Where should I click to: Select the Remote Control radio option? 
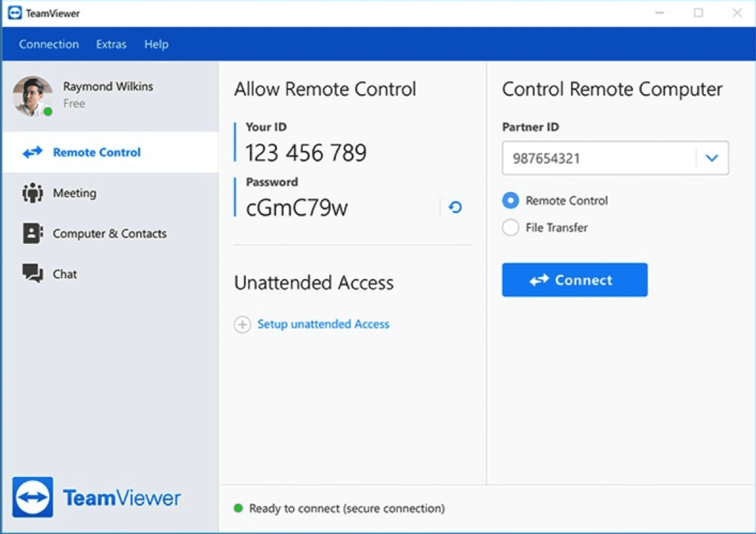(x=511, y=201)
